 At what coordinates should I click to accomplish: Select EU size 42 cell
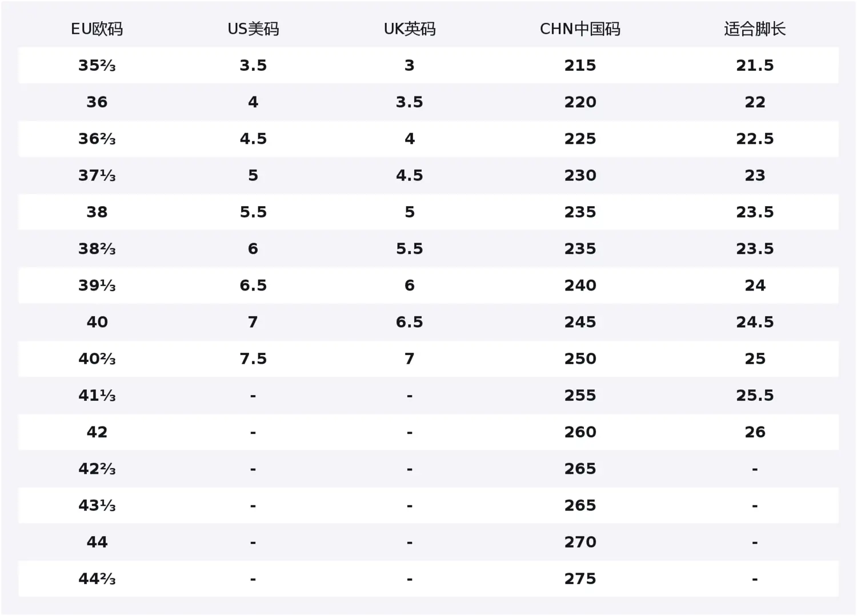[97, 432]
